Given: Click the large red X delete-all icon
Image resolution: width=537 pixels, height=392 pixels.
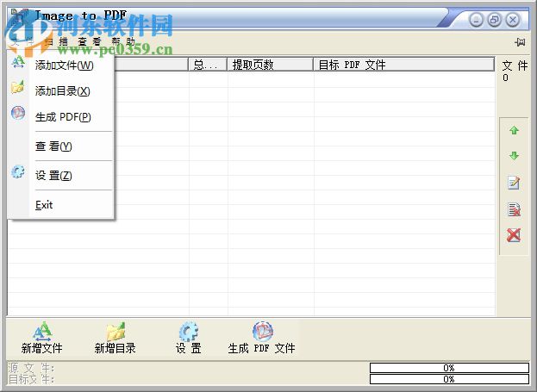Looking at the screenshot, I should 514,235.
